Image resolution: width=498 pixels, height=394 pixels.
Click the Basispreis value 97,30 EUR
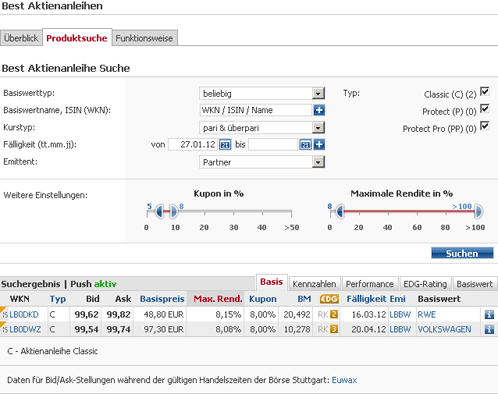coord(164,329)
